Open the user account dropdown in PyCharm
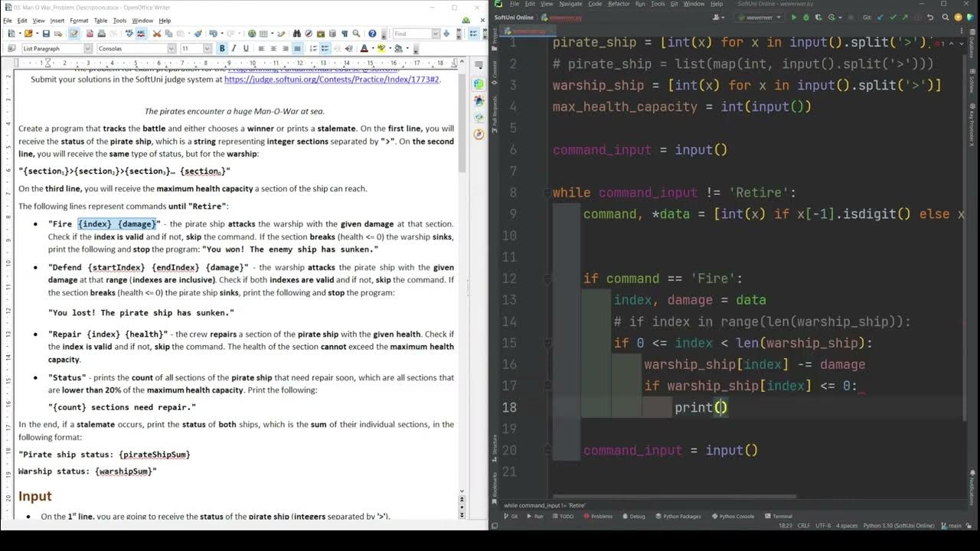 718,17
